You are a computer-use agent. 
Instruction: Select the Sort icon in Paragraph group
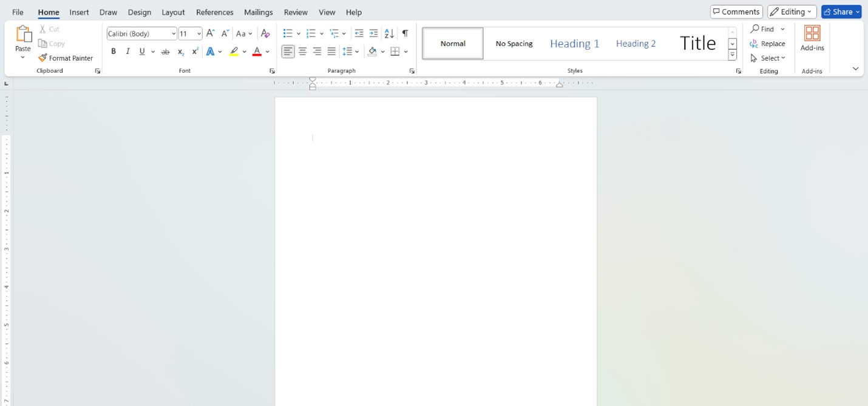click(388, 33)
